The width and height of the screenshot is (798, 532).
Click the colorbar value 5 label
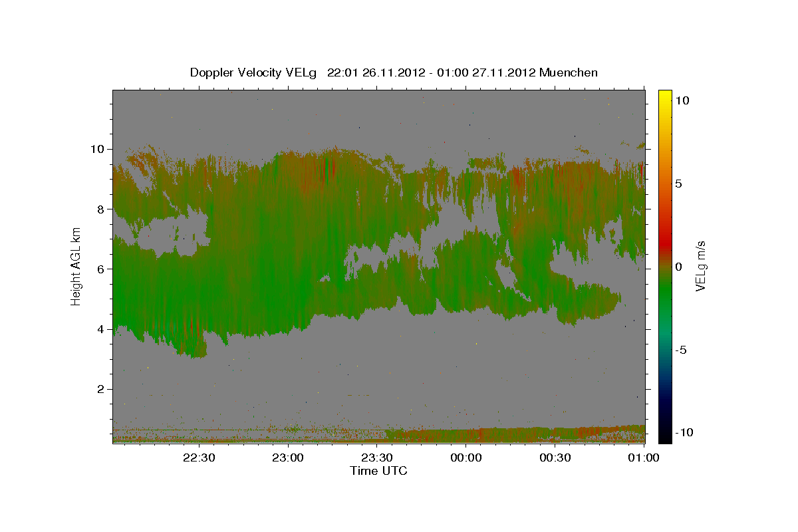tap(678, 183)
